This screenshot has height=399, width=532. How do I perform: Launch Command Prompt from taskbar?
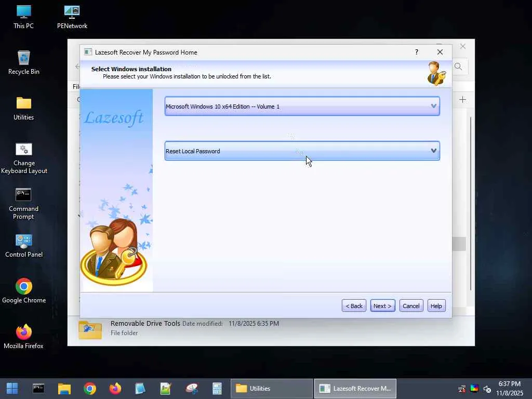point(38,389)
